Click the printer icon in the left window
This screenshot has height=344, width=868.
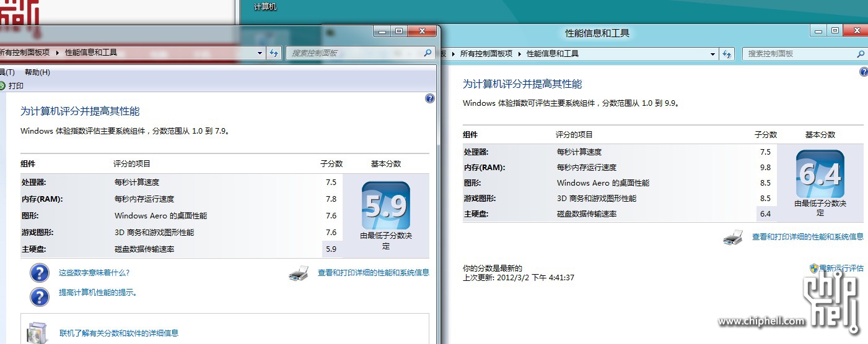click(x=298, y=273)
